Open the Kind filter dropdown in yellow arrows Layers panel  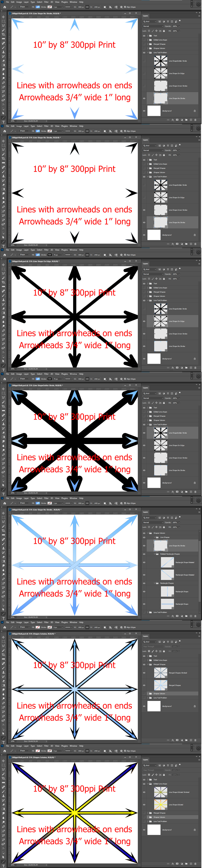pos(150,765)
